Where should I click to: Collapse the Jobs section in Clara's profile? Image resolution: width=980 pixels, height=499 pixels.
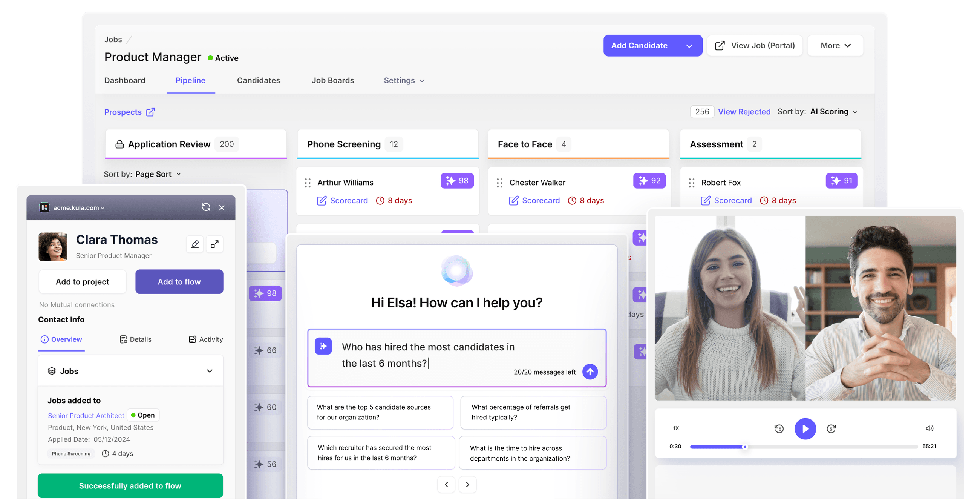210,370
